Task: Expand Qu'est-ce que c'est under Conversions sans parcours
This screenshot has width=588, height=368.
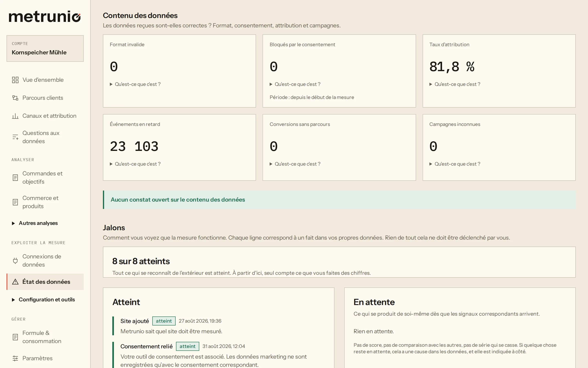Action: [x=295, y=164]
